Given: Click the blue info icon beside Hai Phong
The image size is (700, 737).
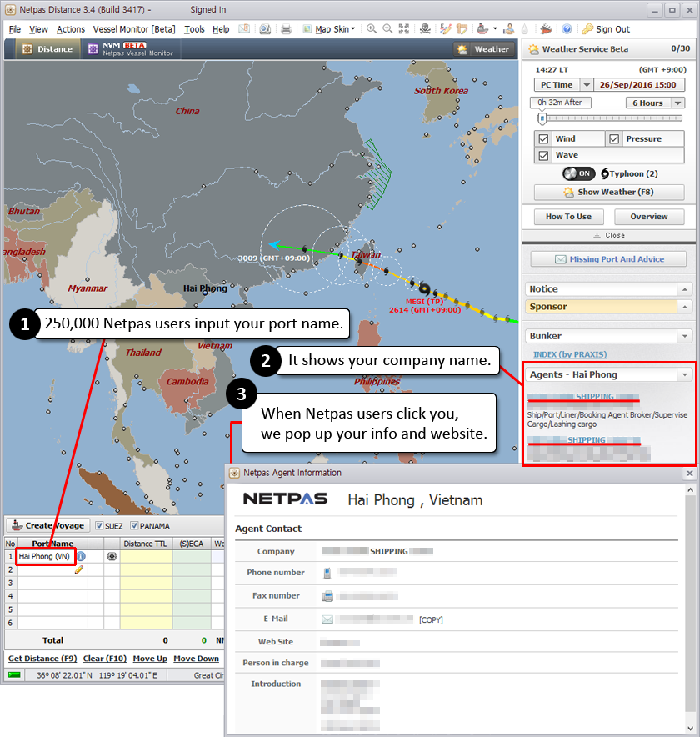Looking at the screenshot, I should pyautogui.click(x=82, y=557).
